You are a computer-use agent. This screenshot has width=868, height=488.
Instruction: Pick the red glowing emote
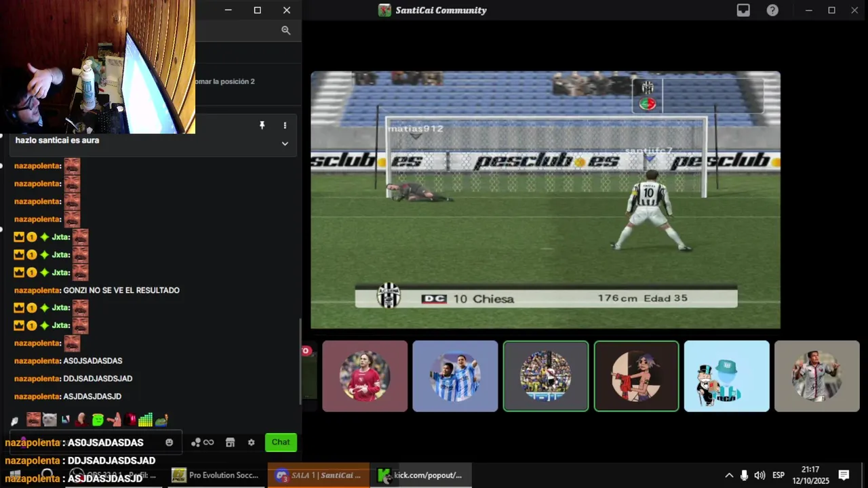tap(130, 420)
